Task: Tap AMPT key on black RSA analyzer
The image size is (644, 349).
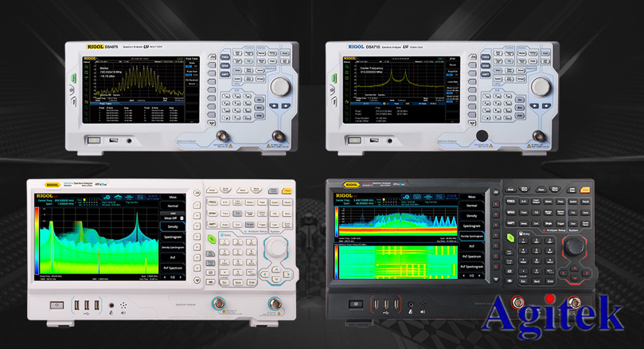Action: 511,223
